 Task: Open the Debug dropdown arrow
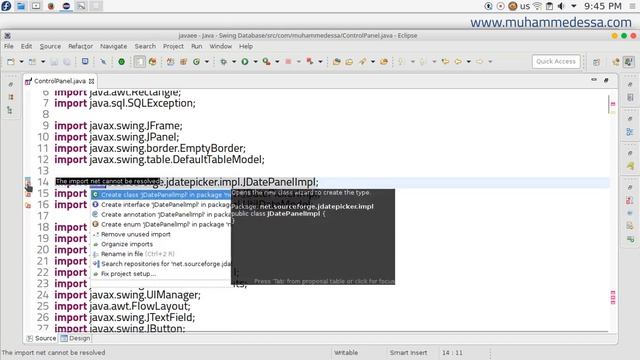[234, 62]
